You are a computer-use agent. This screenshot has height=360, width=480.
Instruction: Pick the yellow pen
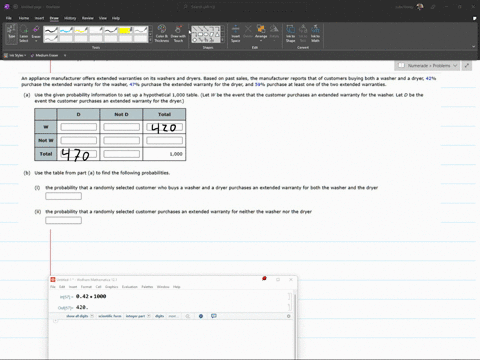81,30
